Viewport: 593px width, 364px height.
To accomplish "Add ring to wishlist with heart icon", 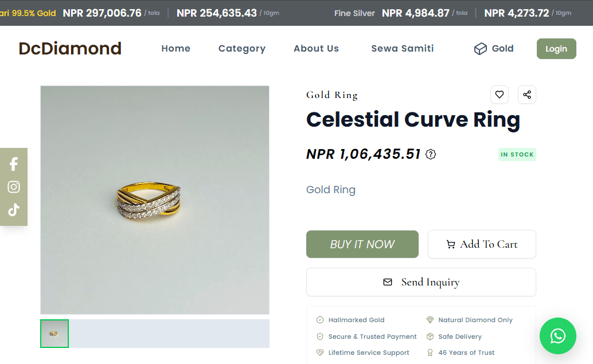I will (499, 95).
